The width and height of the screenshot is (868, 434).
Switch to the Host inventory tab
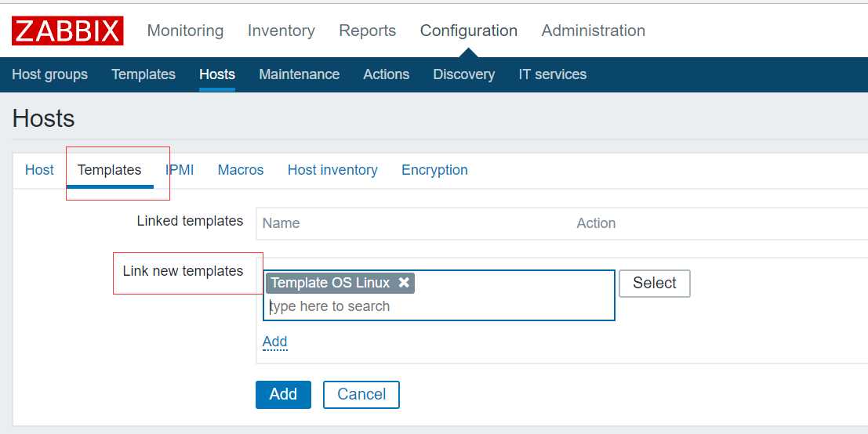coord(332,170)
